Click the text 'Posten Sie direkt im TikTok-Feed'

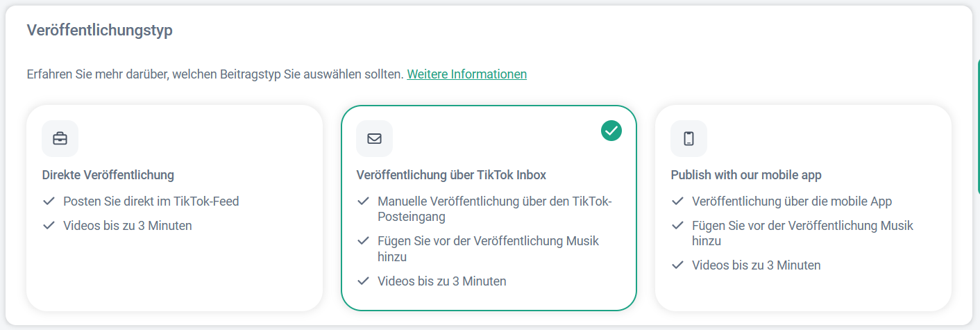[151, 201]
